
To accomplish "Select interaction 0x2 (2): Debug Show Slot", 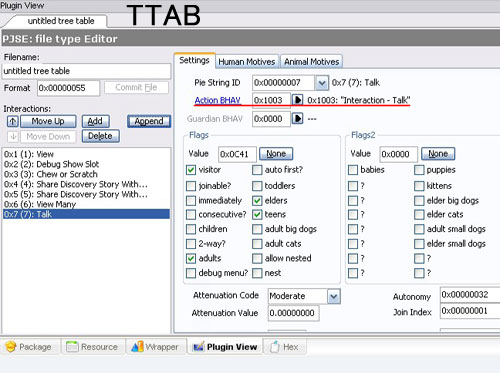I will (86, 164).
